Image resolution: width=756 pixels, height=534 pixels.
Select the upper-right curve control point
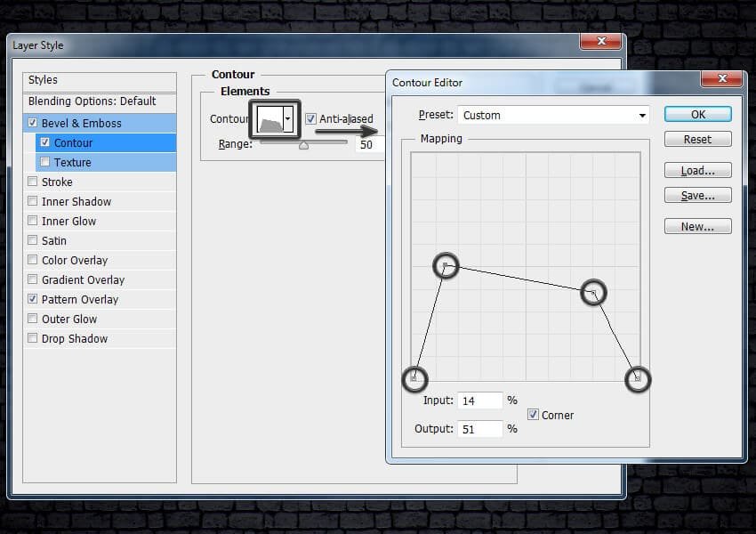[x=593, y=292]
